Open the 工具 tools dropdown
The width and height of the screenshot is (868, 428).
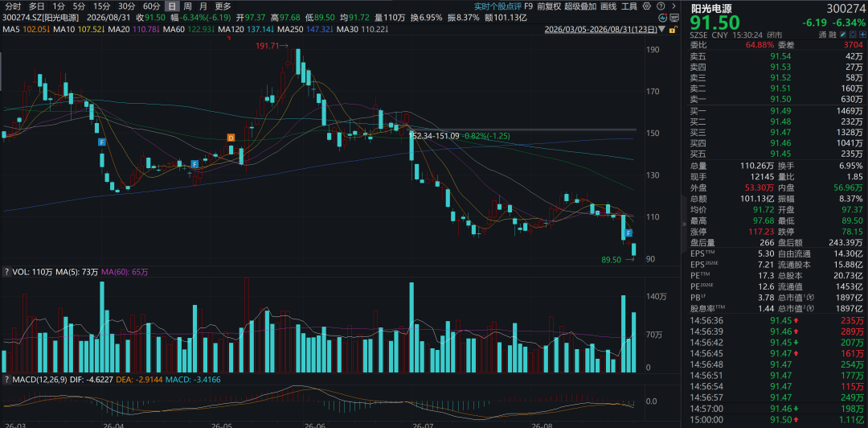(628, 6)
